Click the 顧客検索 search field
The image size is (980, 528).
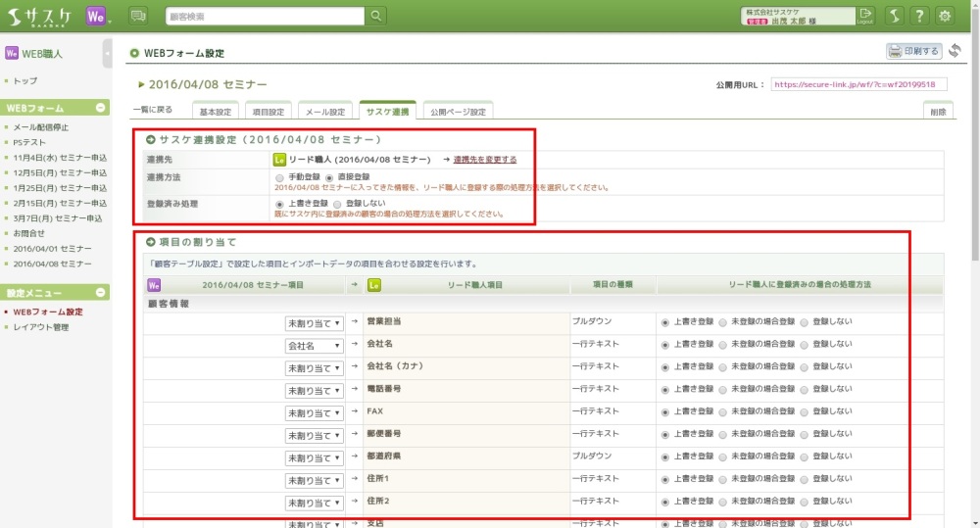pyautogui.click(x=263, y=16)
